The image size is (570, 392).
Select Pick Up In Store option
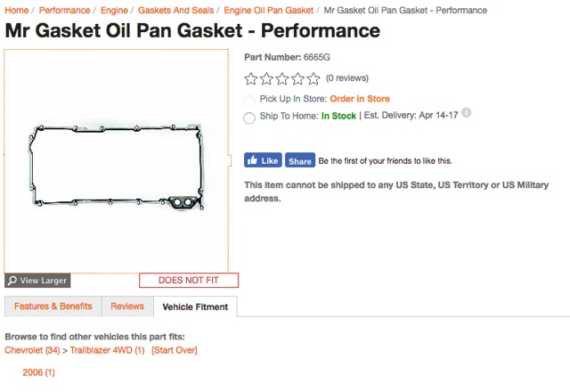point(249,100)
